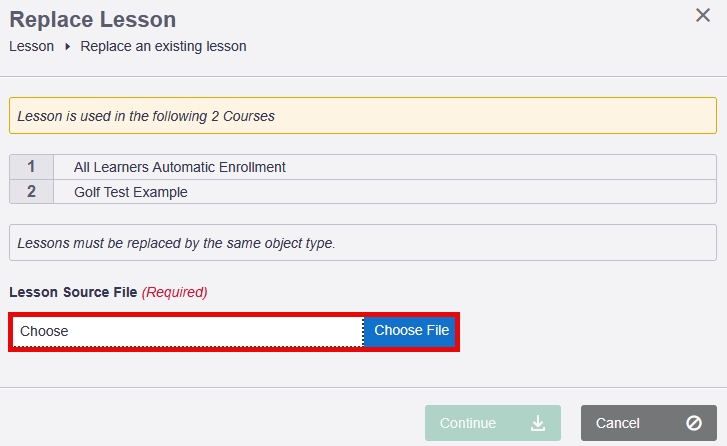Click the yellow 'Lesson is used' notice

coord(362,116)
